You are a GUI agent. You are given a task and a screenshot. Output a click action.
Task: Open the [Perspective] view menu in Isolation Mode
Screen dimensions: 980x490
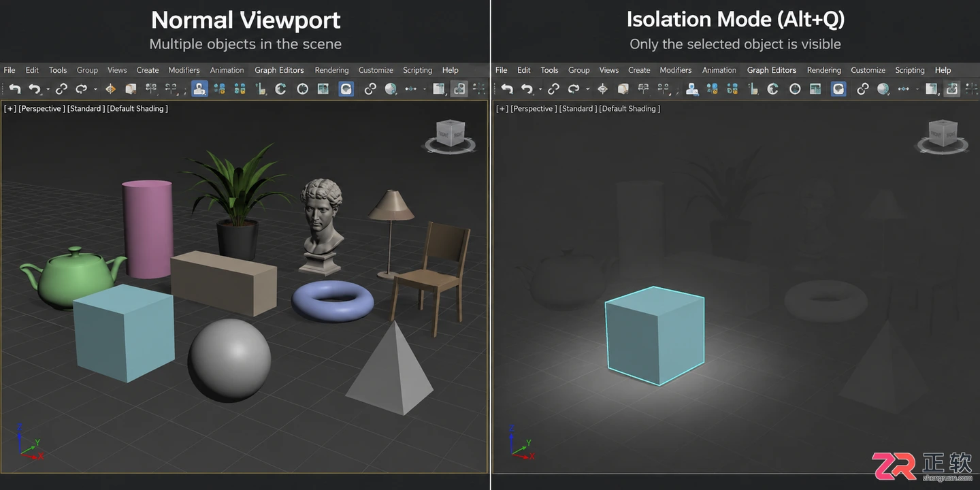coord(534,108)
